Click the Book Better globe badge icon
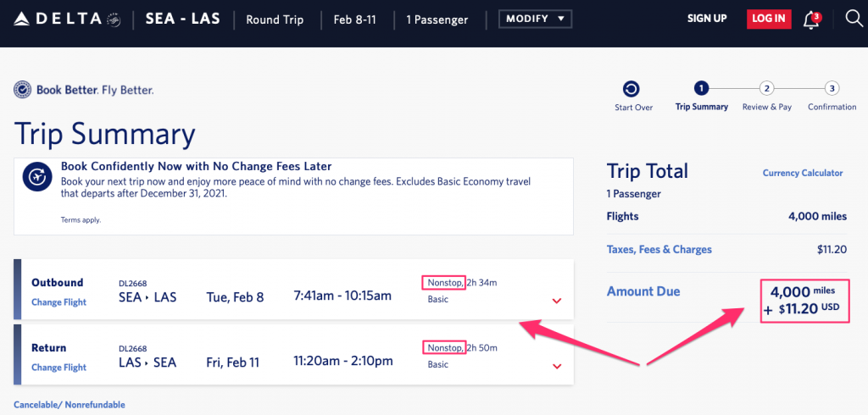 tap(23, 90)
